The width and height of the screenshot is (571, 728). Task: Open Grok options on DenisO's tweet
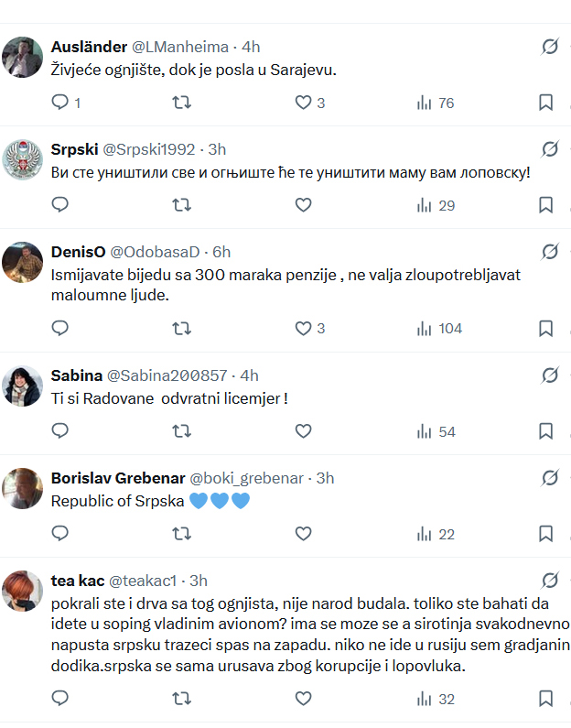tap(550, 252)
